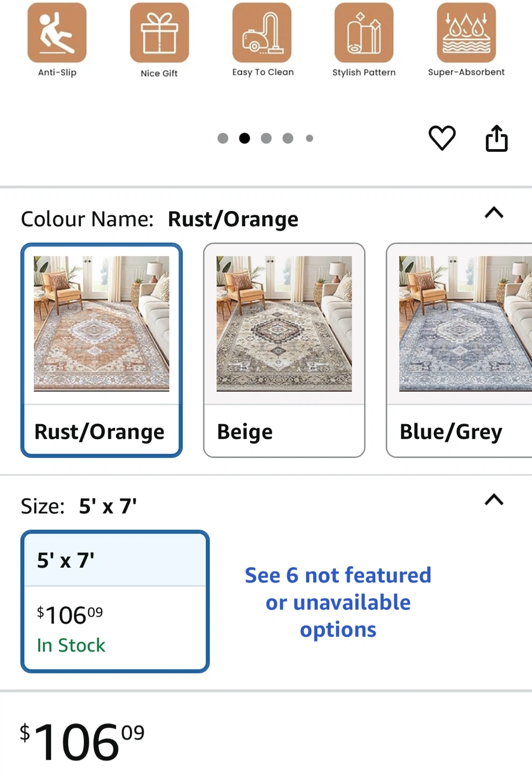Open the share icon
532x775 pixels.
[496, 138]
